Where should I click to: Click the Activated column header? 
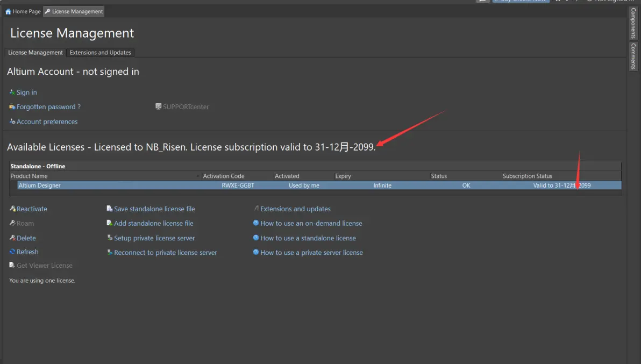coord(303,176)
